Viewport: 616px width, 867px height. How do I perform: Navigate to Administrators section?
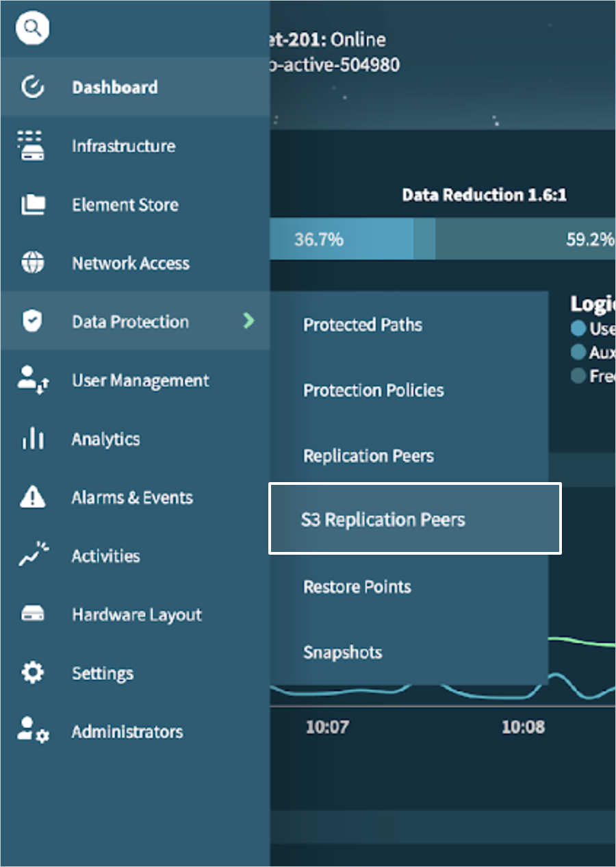coord(127,731)
